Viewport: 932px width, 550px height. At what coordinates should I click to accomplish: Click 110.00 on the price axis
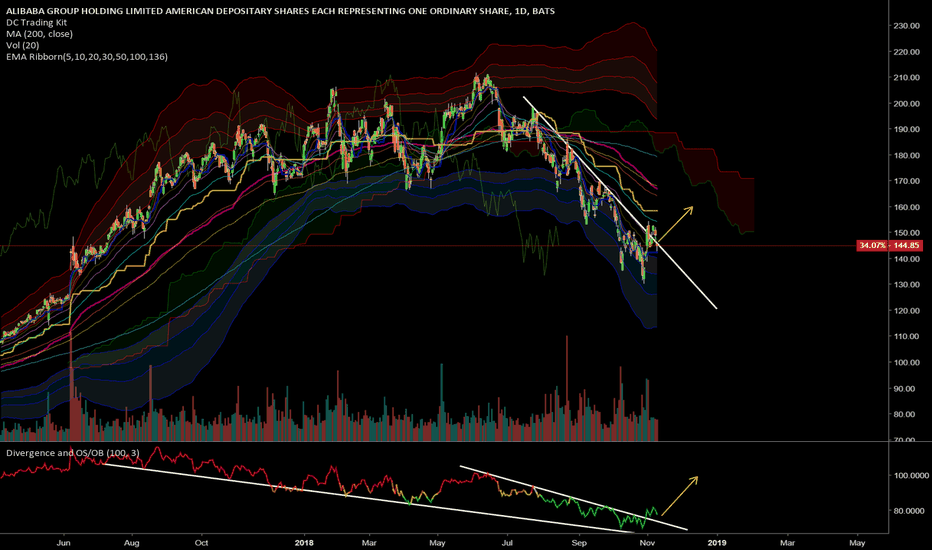906,336
